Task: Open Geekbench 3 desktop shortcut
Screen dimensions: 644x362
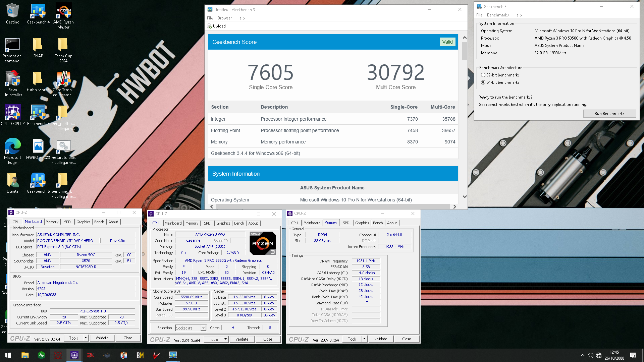Action: coord(38,115)
